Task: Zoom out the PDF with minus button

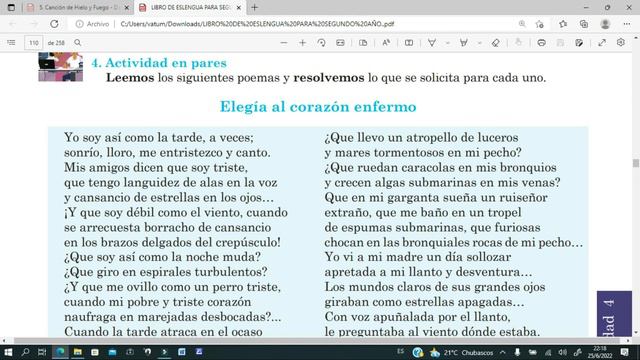Action: pyautogui.click(x=284, y=43)
